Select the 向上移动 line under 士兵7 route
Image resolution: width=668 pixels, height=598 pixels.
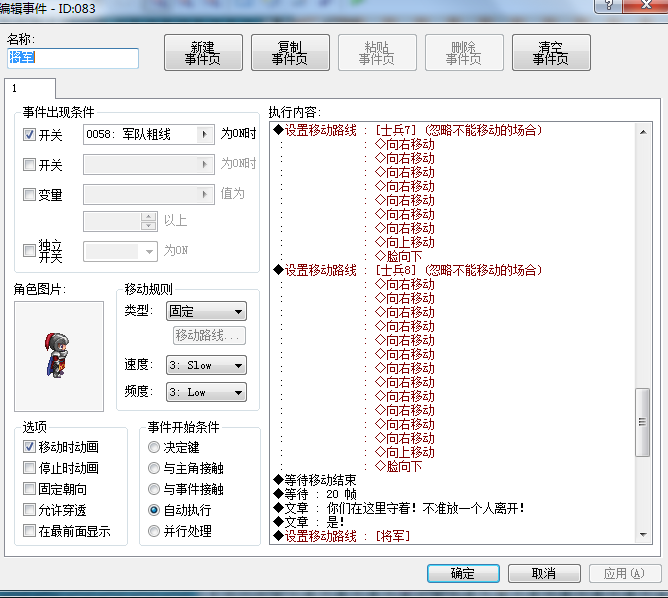(x=405, y=242)
